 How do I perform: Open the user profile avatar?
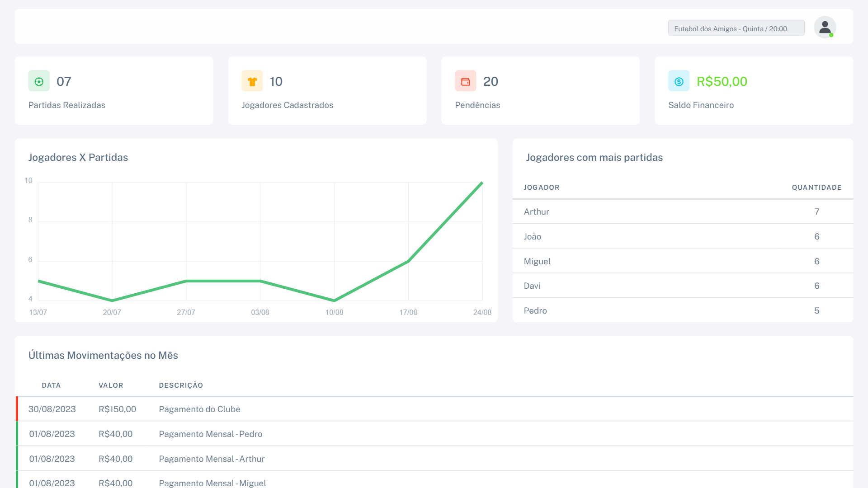825,28
